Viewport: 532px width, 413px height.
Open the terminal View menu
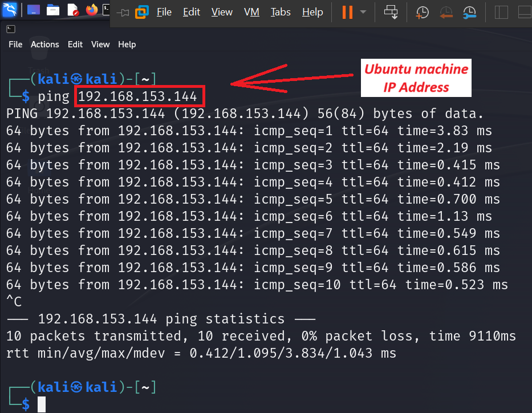pos(100,44)
